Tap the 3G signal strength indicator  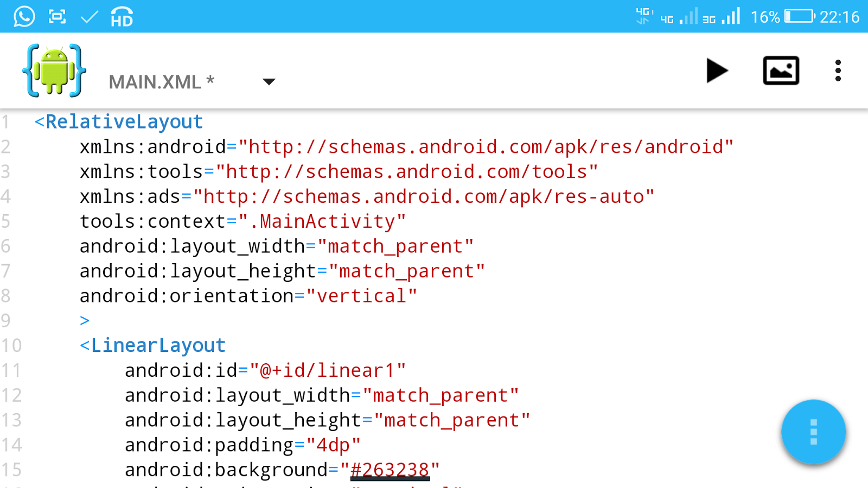point(722,17)
